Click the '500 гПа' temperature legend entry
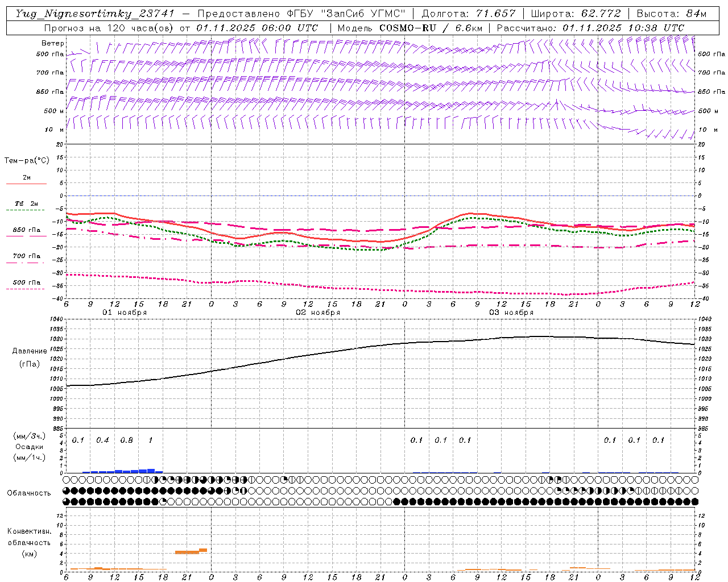This screenshot has height=582, width=728. click(27, 282)
